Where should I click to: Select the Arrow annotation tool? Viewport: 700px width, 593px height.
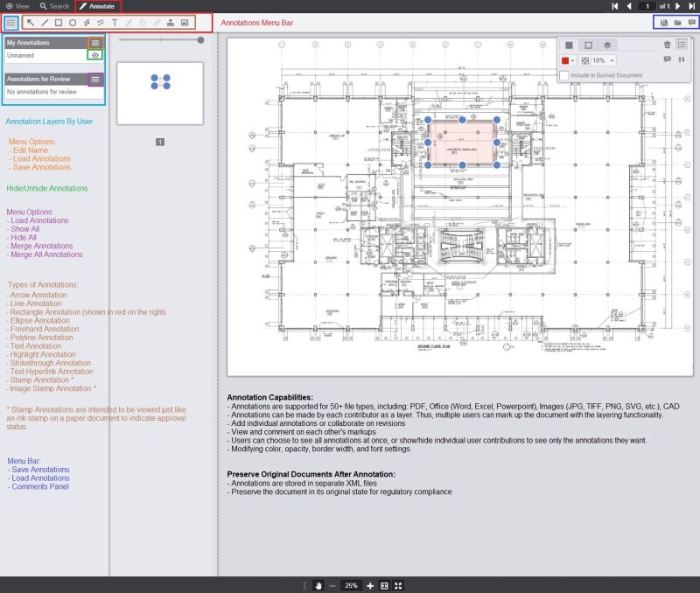pos(30,24)
